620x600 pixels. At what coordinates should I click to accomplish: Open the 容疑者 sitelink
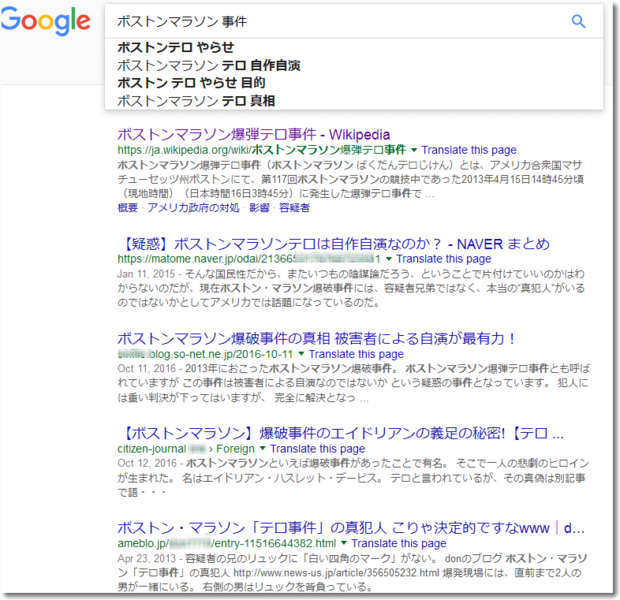click(x=294, y=208)
